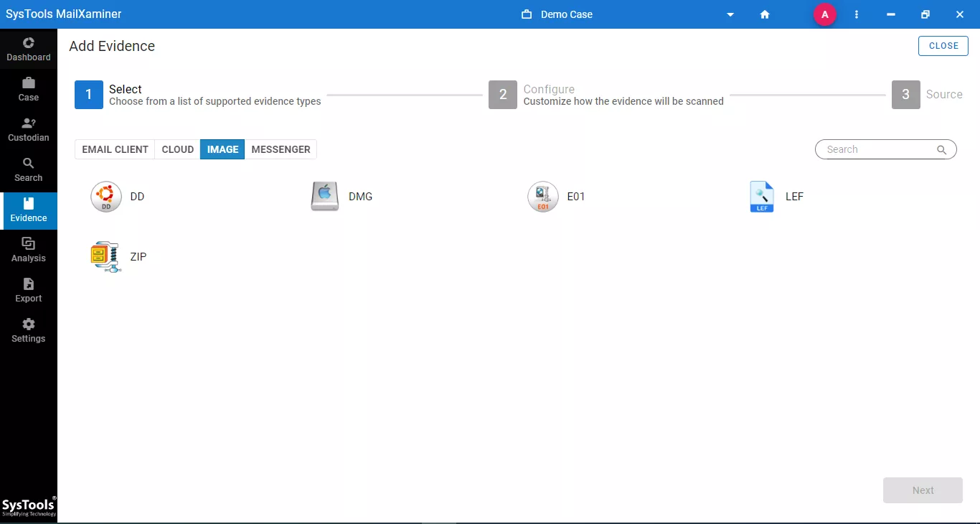The image size is (980, 524).
Task: Open the three-dot more options menu
Action: click(857, 14)
